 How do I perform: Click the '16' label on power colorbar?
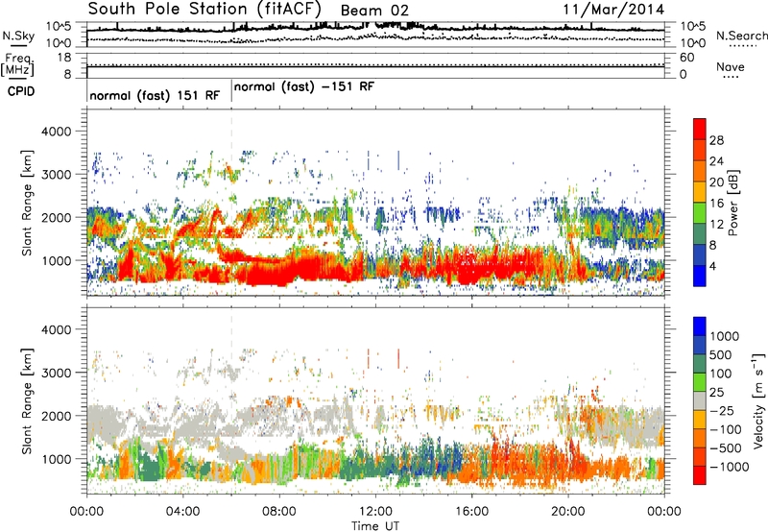tap(716, 204)
